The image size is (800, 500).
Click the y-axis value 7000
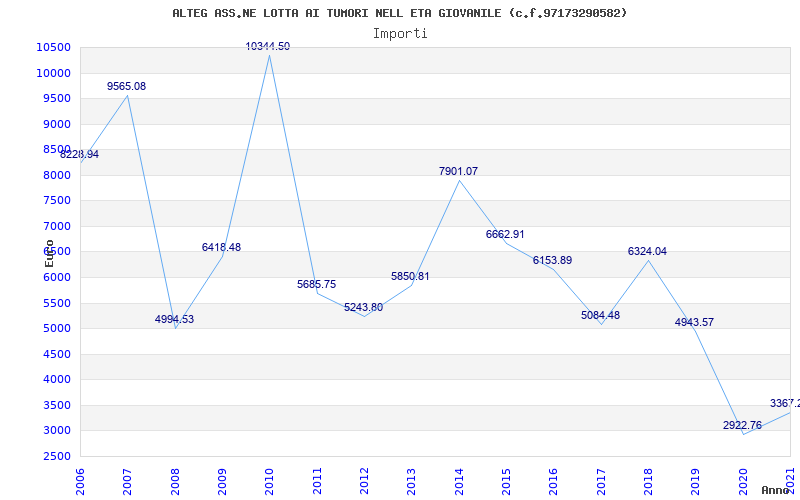click(56, 226)
